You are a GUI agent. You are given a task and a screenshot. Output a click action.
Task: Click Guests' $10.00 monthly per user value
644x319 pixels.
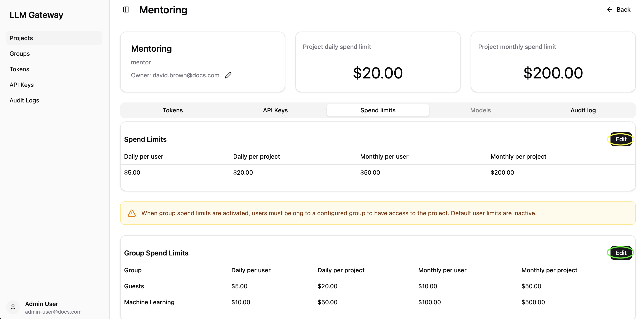click(x=428, y=286)
